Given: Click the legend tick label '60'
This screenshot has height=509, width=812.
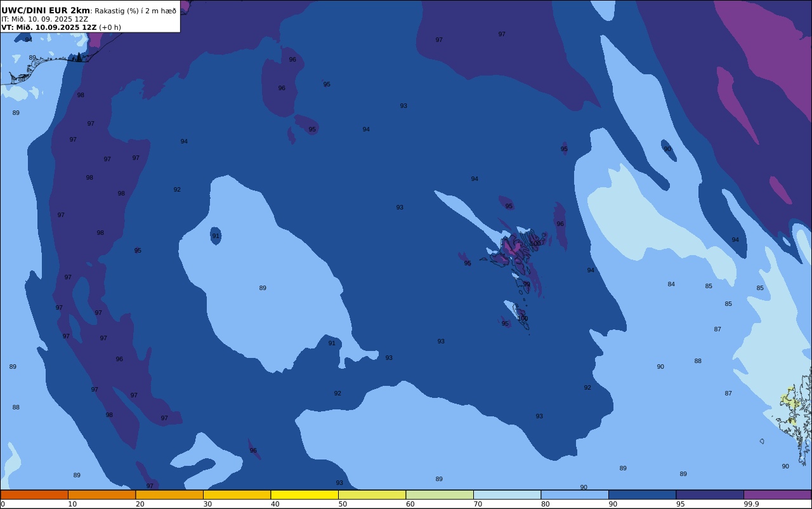Looking at the screenshot, I should [410, 504].
